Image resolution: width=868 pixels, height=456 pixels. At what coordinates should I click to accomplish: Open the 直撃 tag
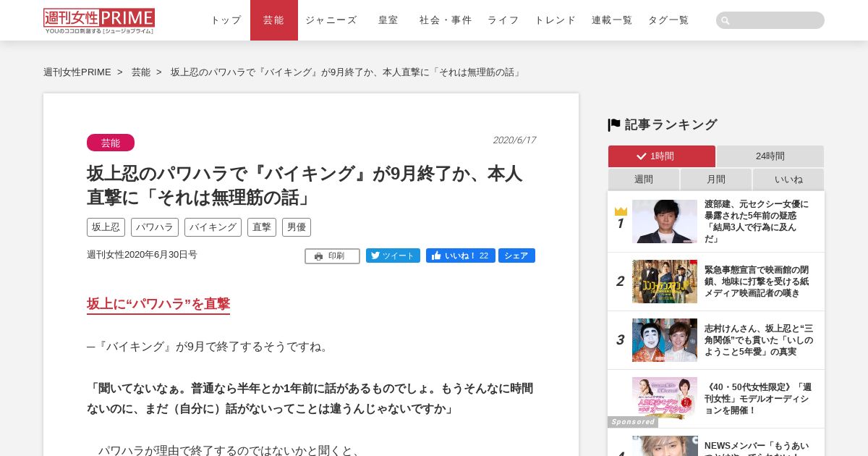pos(262,227)
